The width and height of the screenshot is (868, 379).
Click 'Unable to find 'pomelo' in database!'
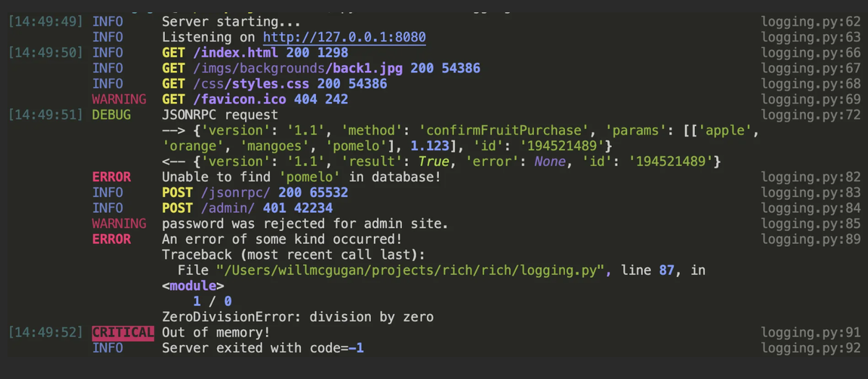[x=302, y=177]
